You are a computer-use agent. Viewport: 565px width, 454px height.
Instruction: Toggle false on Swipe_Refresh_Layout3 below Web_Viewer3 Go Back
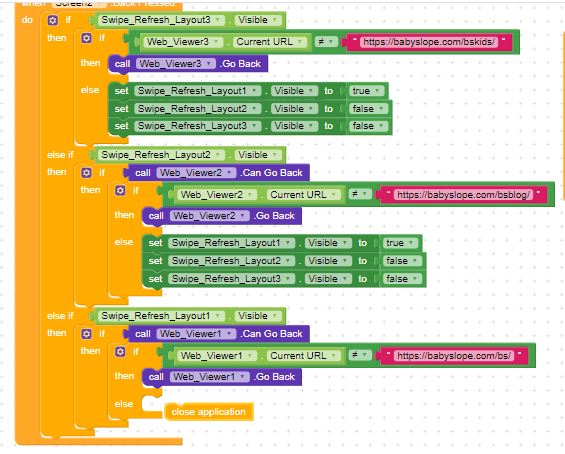368,126
